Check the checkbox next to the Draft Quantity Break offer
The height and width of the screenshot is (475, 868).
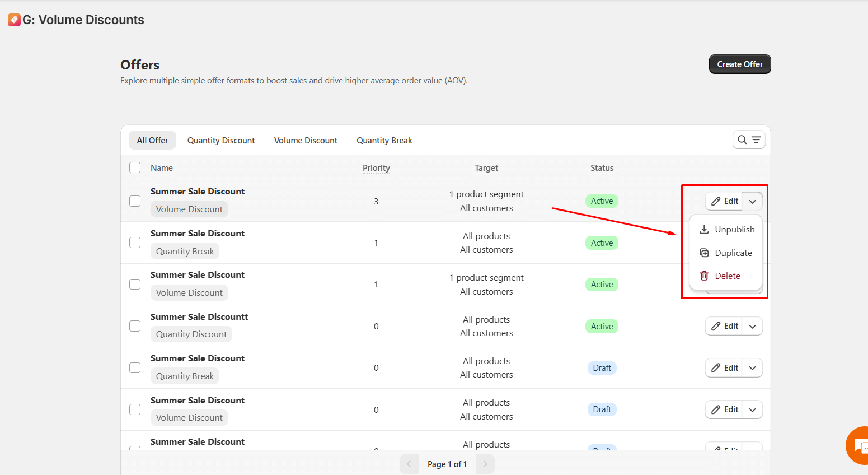coord(134,367)
